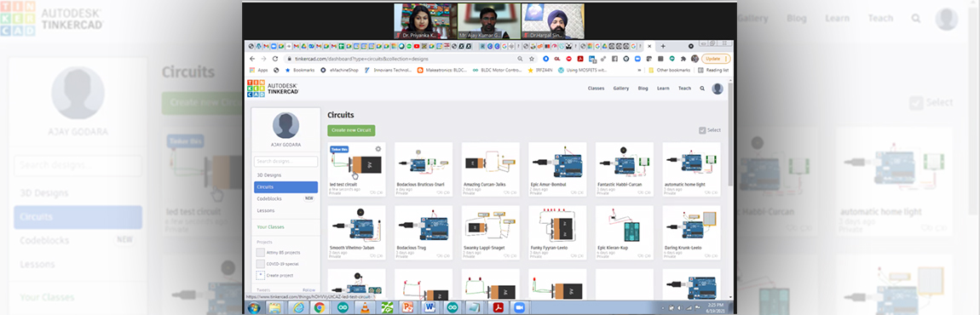Image resolution: width=980 pixels, height=315 pixels.
Task: Open the Classes menu item
Action: (x=597, y=89)
